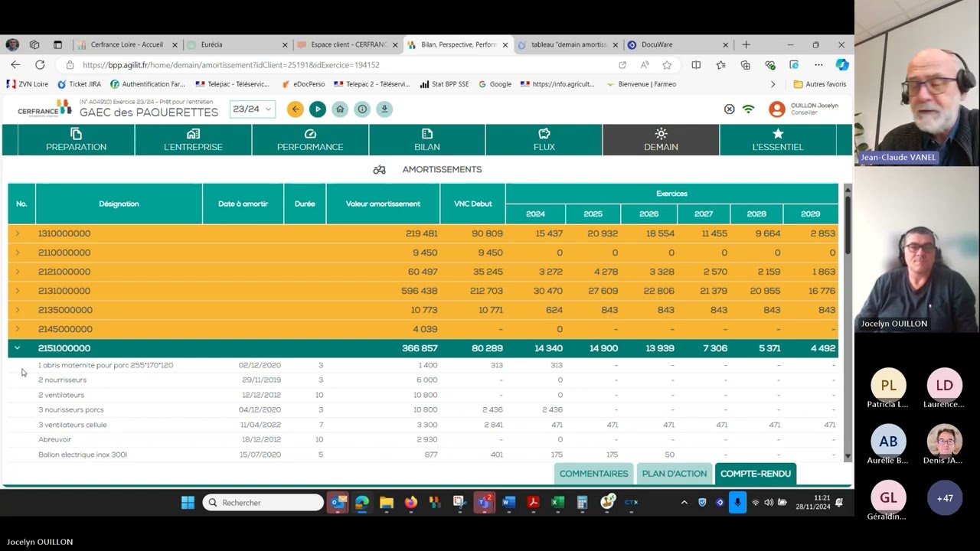Image resolution: width=980 pixels, height=551 pixels.
Task: Open the FLUX tab
Action: click(544, 140)
